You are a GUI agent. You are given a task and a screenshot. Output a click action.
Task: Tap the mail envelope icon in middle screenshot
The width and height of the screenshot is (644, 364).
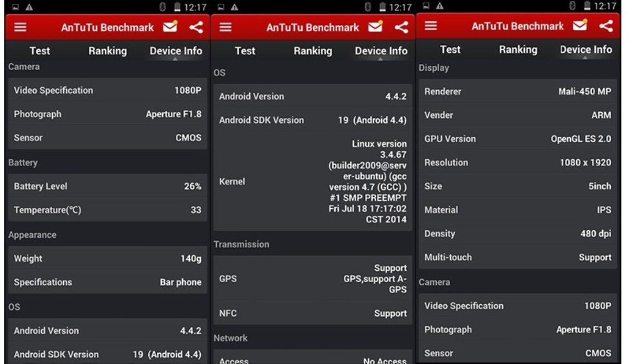click(375, 27)
